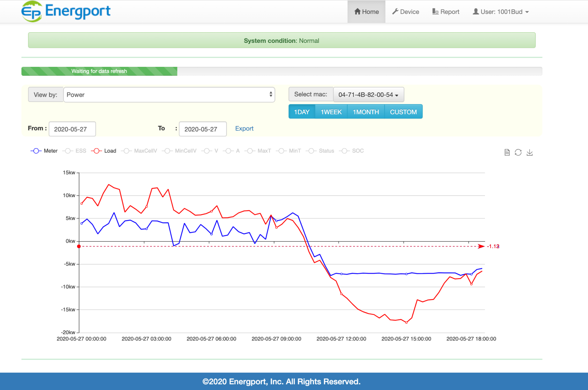Click the wrench Device icon
The width and height of the screenshot is (588, 390).
395,12
